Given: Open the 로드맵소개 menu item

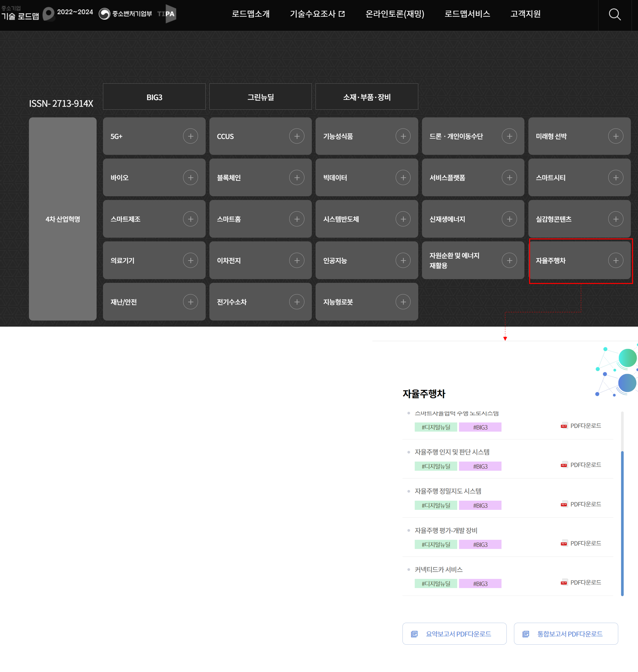Looking at the screenshot, I should (251, 14).
